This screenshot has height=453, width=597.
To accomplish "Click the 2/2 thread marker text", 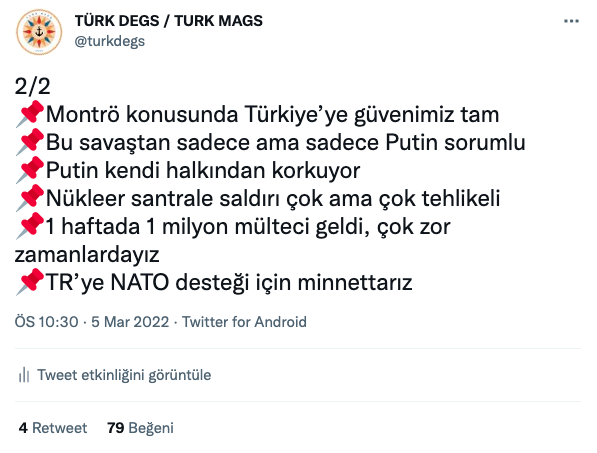I will coord(32,86).
